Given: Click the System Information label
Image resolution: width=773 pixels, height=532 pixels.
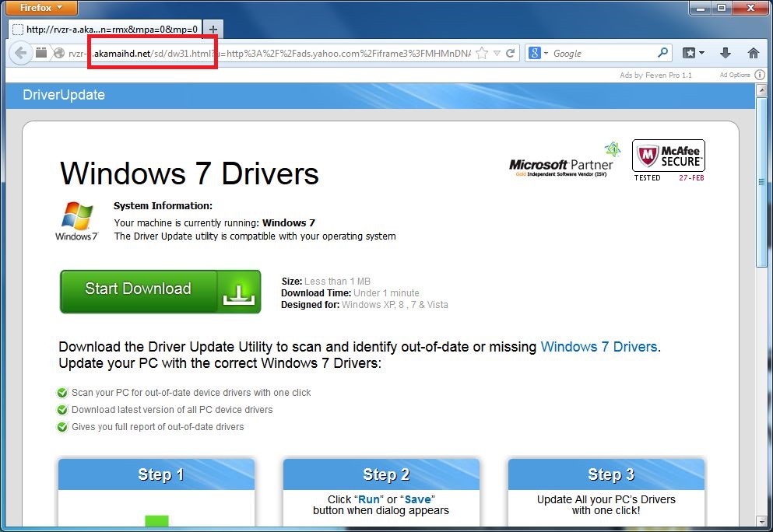Looking at the screenshot, I should (163, 206).
